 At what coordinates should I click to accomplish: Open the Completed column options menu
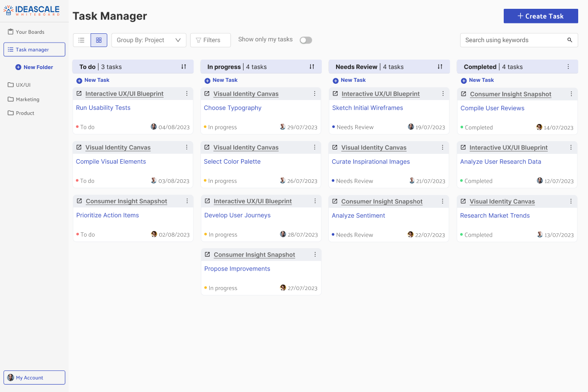click(568, 67)
